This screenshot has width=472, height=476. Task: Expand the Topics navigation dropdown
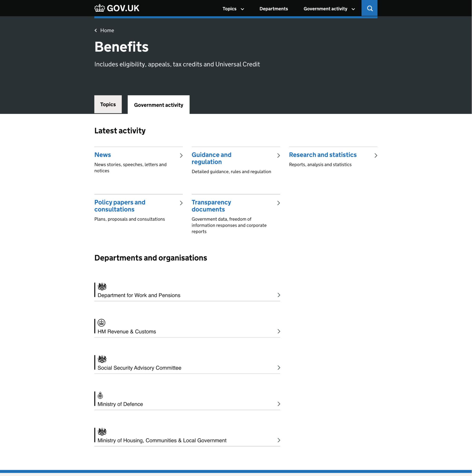233,9
